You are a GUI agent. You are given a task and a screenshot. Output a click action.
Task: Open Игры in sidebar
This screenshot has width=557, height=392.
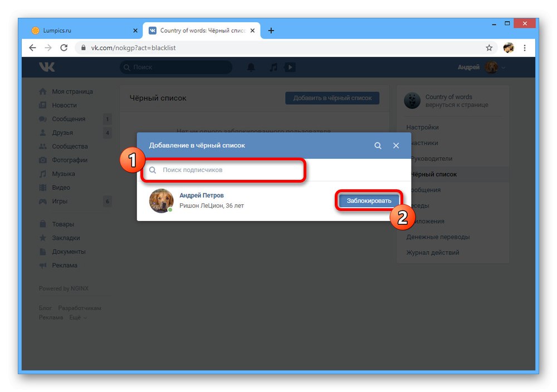click(x=60, y=202)
